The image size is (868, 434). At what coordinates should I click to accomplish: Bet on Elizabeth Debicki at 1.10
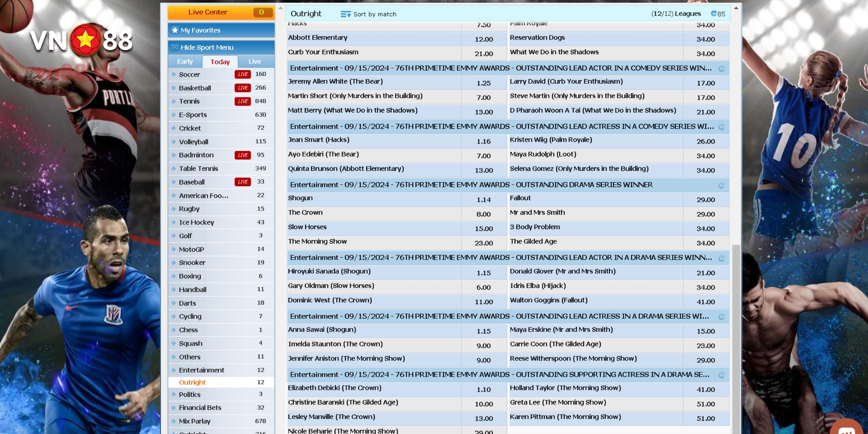tap(484, 390)
